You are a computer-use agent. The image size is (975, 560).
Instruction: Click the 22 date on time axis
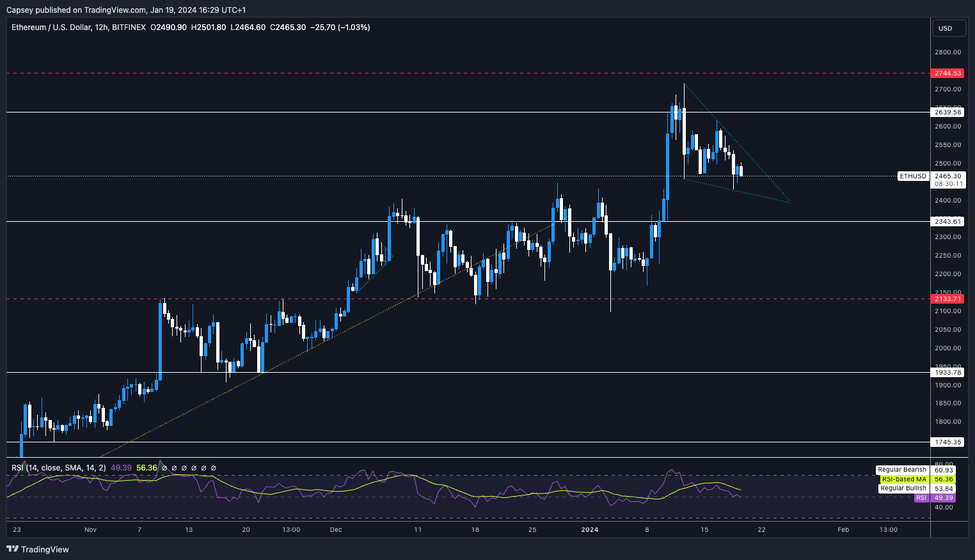(x=761, y=529)
